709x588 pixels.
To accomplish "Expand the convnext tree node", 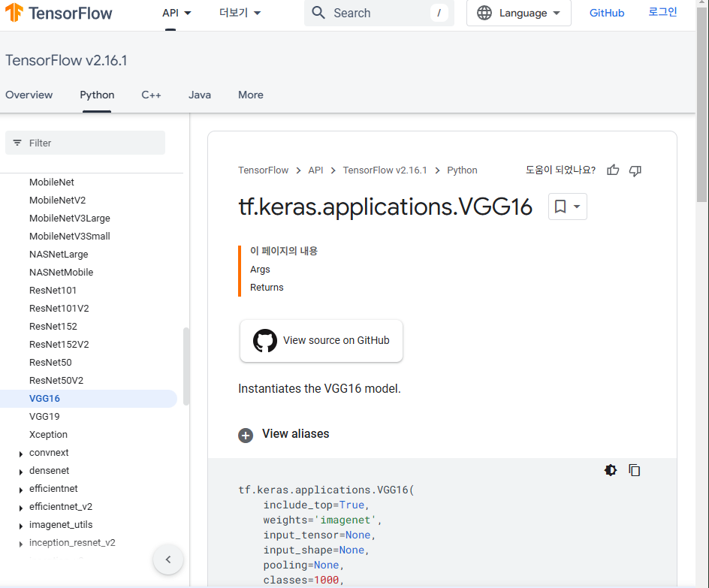I will [x=21, y=454].
